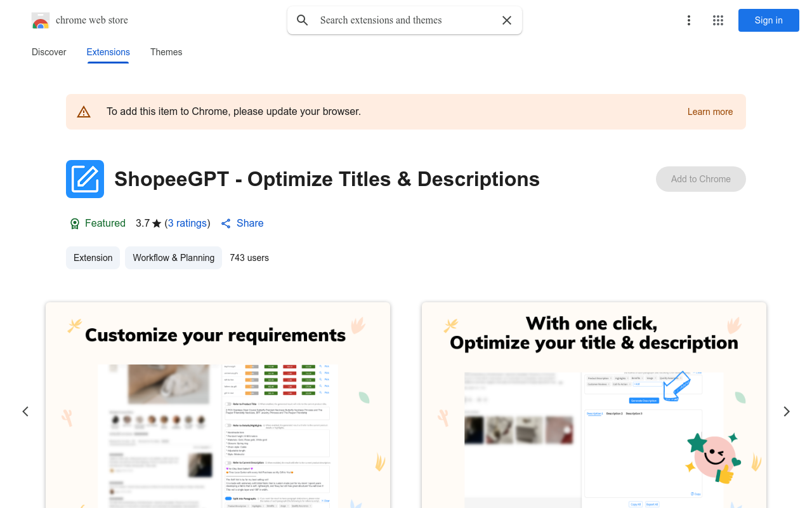This screenshot has height=508, width=812.
Task: Click the Featured badge icon
Action: pyautogui.click(x=75, y=224)
